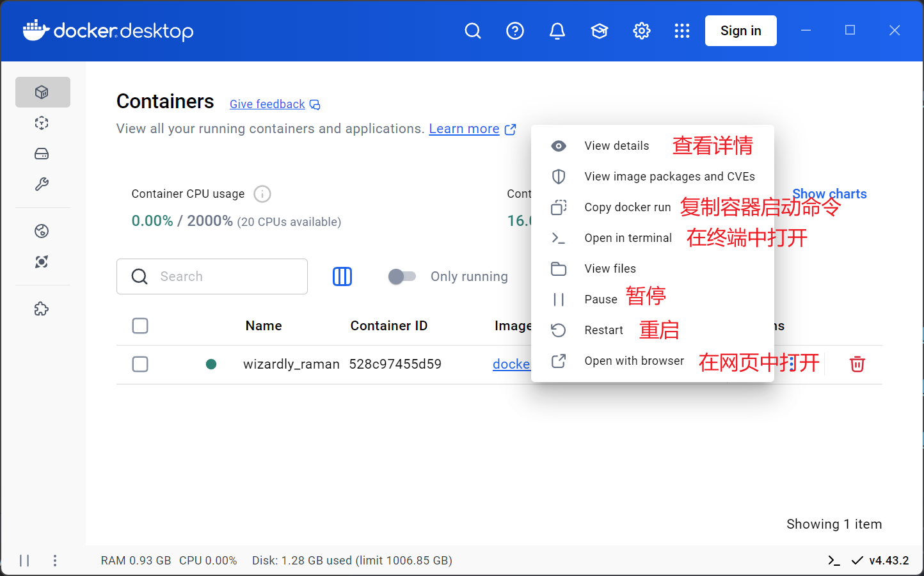Open Extensions via the puzzle piece icon
924x576 pixels.
[42, 308]
